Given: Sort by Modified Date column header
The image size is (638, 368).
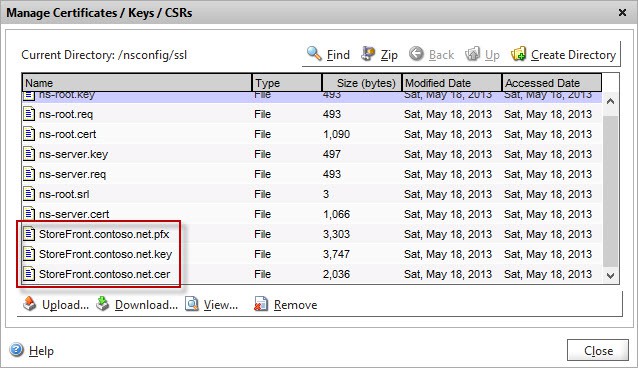Looking at the screenshot, I should (x=452, y=83).
